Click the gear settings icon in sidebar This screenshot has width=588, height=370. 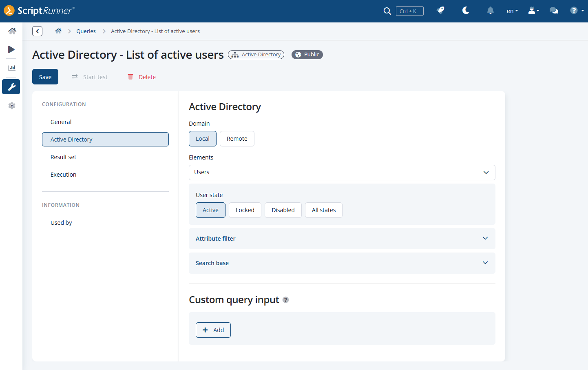pos(11,106)
